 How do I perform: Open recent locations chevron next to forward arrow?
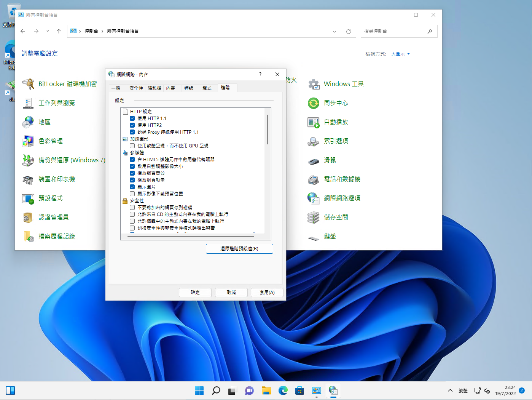48,31
